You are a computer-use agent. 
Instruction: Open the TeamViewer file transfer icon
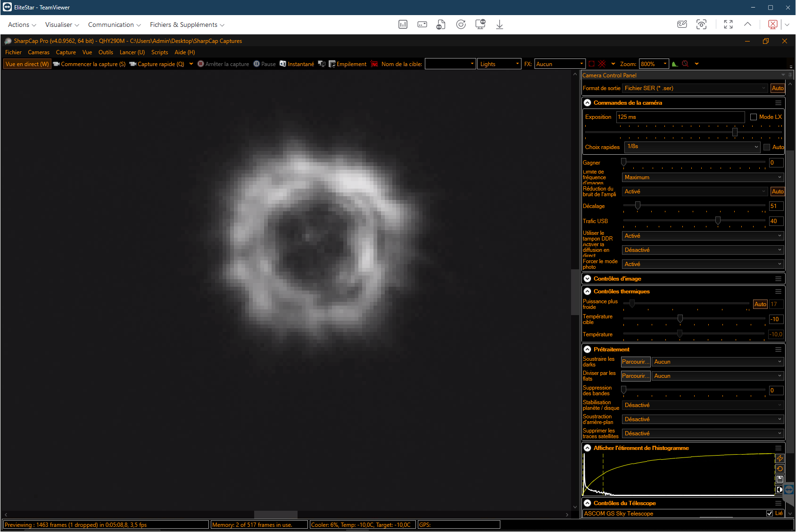tap(441, 25)
